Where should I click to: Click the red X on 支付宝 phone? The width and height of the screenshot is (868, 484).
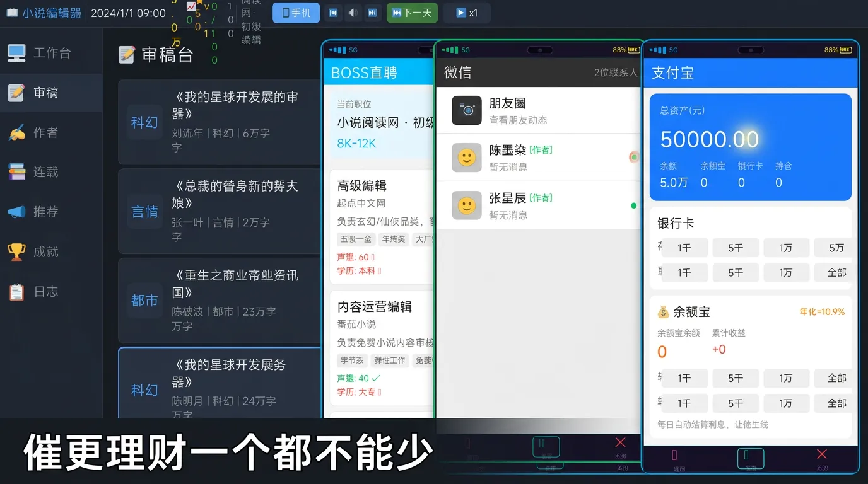click(x=822, y=454)
